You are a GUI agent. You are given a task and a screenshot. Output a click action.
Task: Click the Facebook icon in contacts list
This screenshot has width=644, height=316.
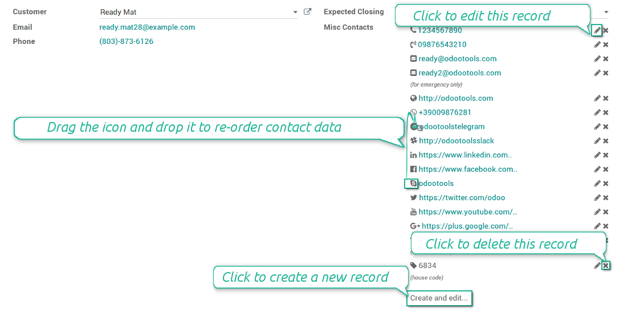click(x=414, y=169)
